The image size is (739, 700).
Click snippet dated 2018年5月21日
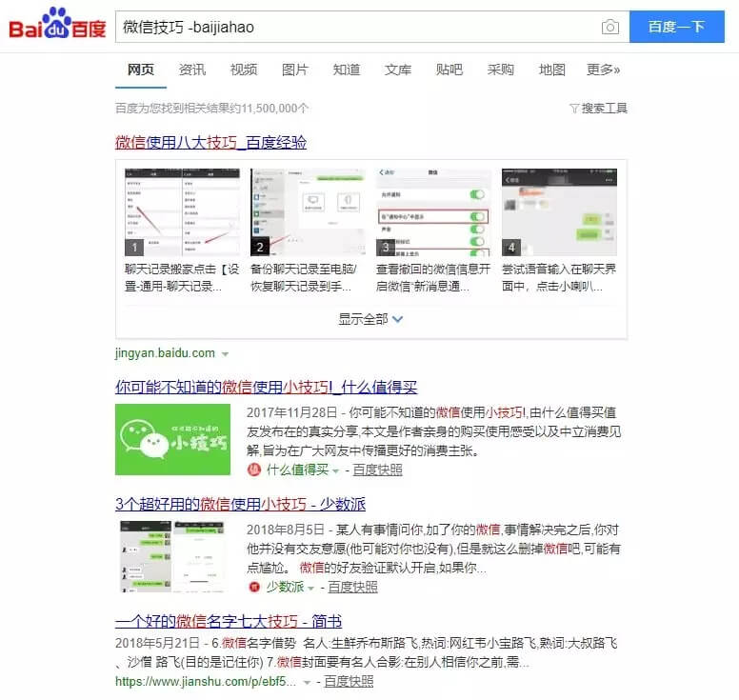pos(367,653)
